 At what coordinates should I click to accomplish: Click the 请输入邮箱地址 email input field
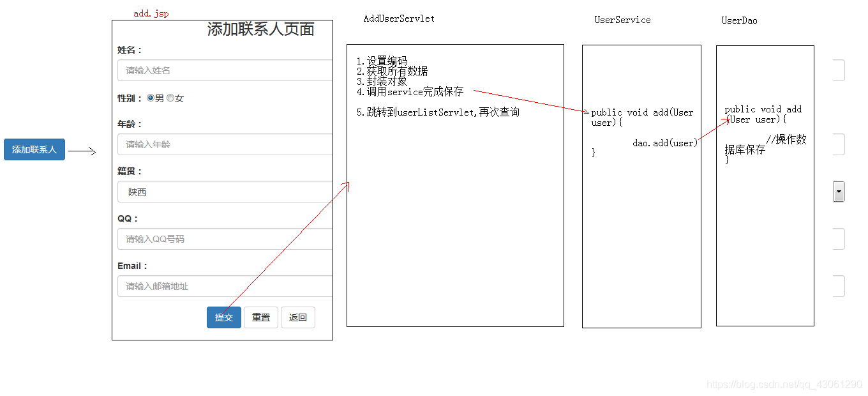click(x=223, y=286)
